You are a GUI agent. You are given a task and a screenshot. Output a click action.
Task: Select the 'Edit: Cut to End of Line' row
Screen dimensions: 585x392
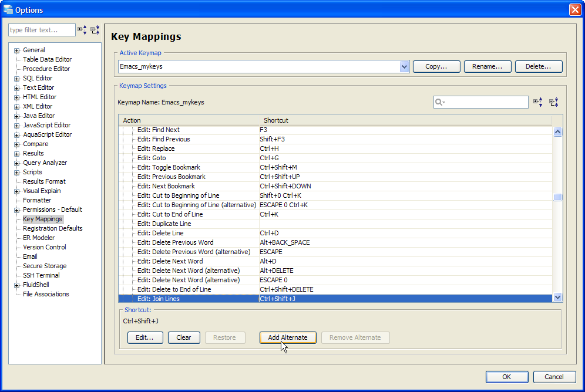coord(335,214)
